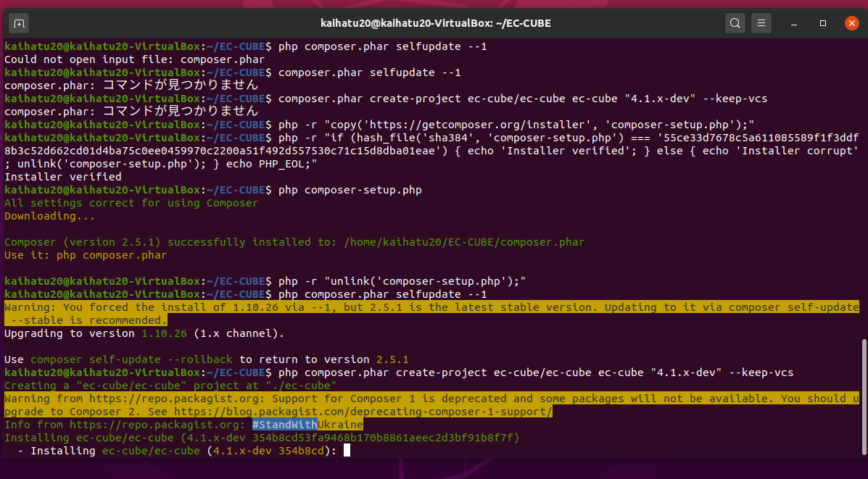Click 'All settings correct for using Composer'
The height and width of the screenshot is (479, 868).
tap(131, 203)
